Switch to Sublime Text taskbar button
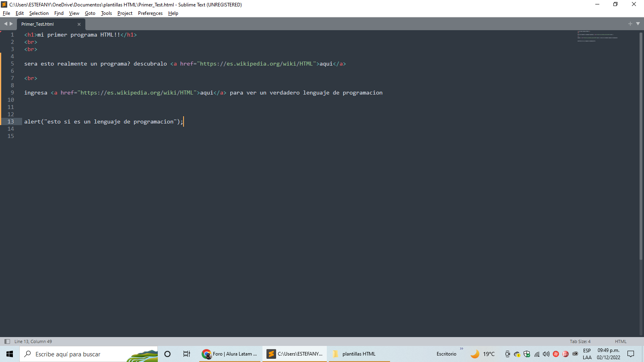Screen dimensions: 644x362 click(295, 354)
